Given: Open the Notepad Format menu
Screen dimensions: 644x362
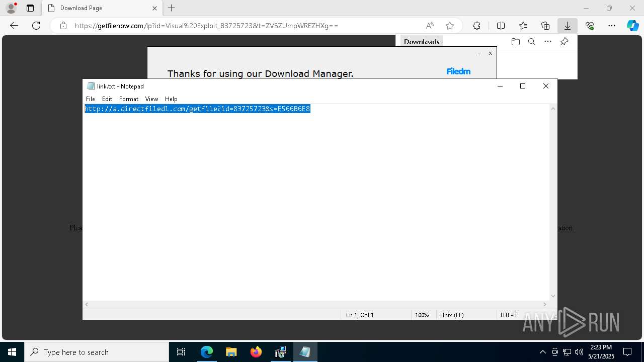Looking at the screenshot, I should pyautogui.click(x=129, y=99).
